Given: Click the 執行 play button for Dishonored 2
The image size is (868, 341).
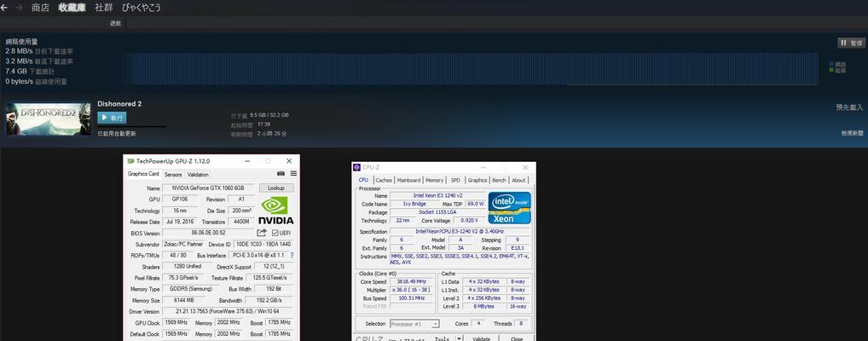Looking at the screenshot, I should coord(112,118).
